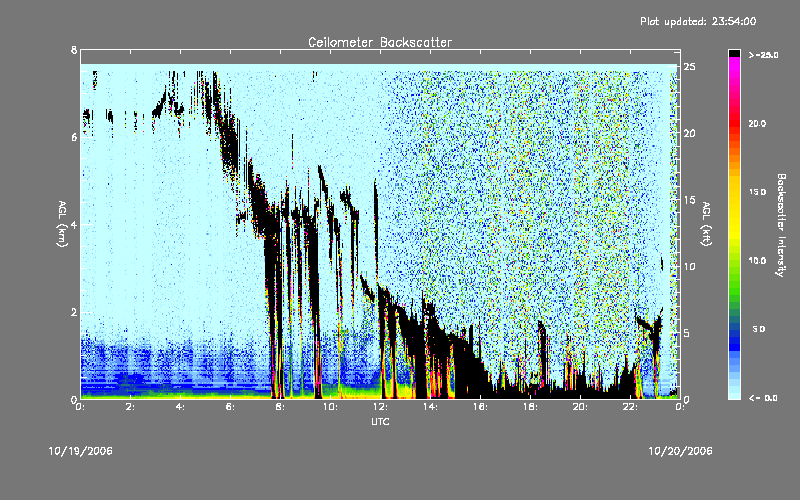Click the "2:" hour label on UTC axis

pos(131,407)
